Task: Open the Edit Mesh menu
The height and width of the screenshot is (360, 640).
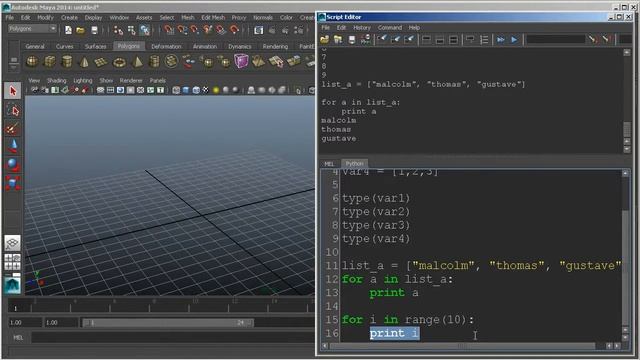Action: coord(213,18)
